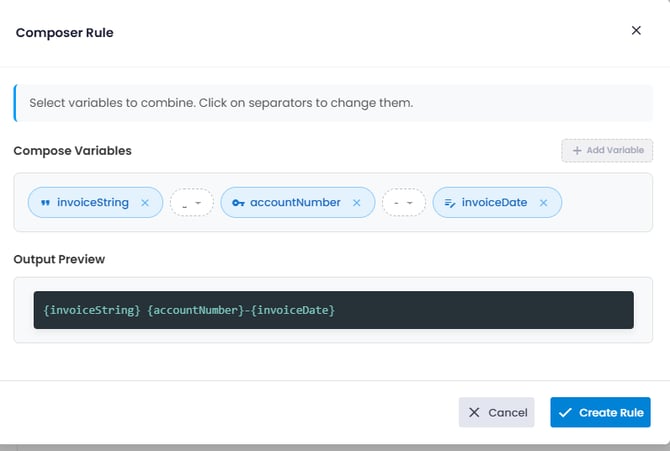670x451 pixels.
Task: Click the Compose Variables heading
Action: point(72,151)
